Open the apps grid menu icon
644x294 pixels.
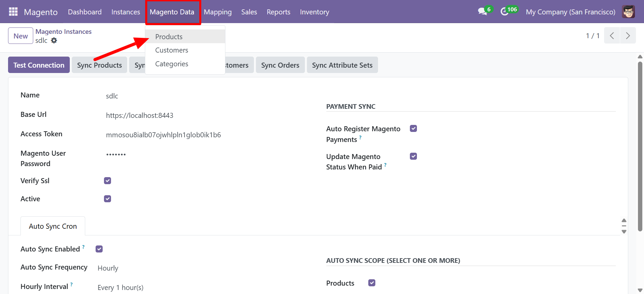coord(13,12)
